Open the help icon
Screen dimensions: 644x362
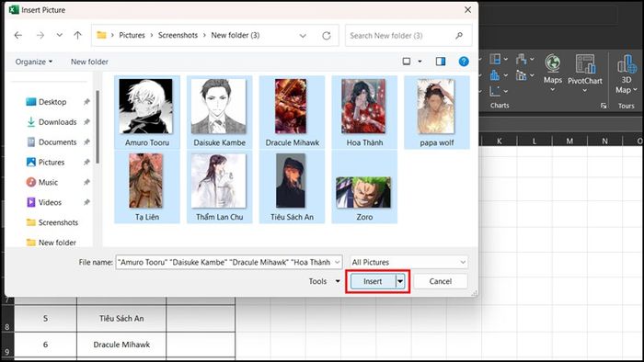pos(464,62)
